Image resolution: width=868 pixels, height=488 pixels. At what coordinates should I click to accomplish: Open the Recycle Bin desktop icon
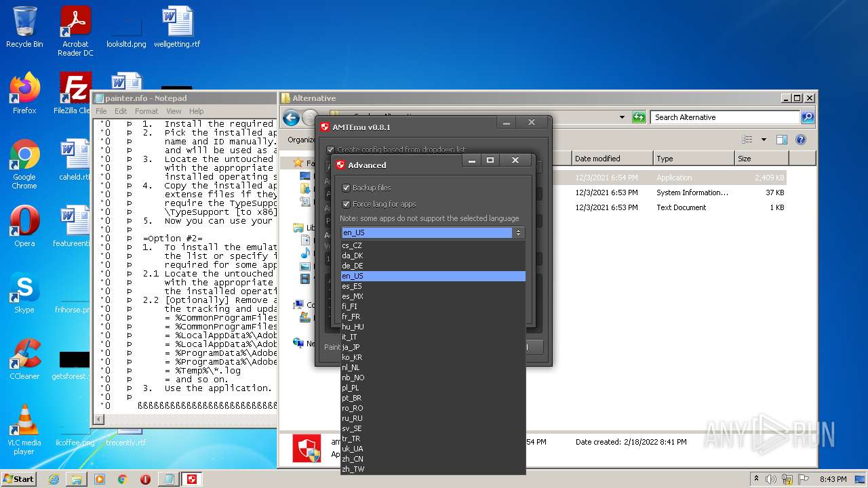click(x=24, y=27)
